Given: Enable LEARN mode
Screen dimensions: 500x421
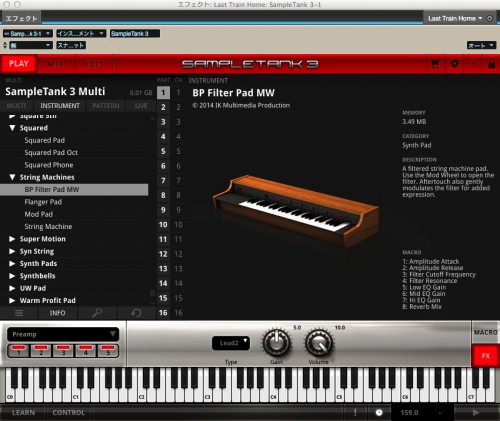Looking at the screenshot, I should point(23,413).
